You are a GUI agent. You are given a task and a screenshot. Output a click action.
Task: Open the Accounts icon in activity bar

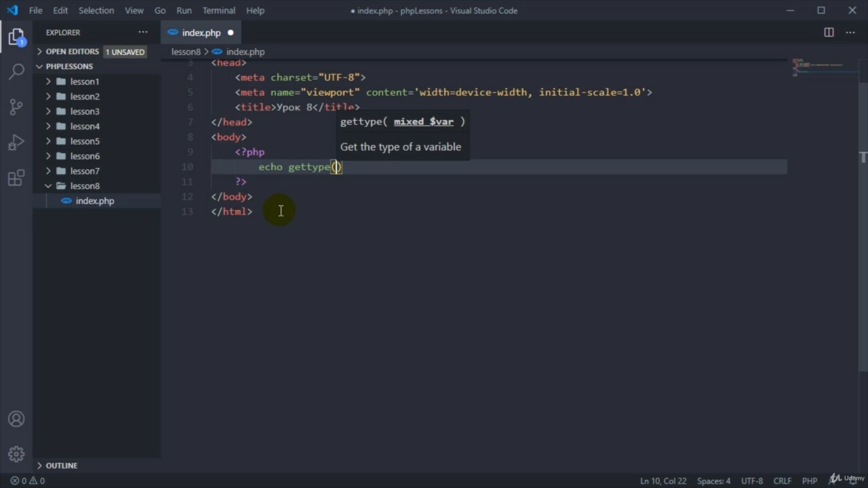click(16, 419)
